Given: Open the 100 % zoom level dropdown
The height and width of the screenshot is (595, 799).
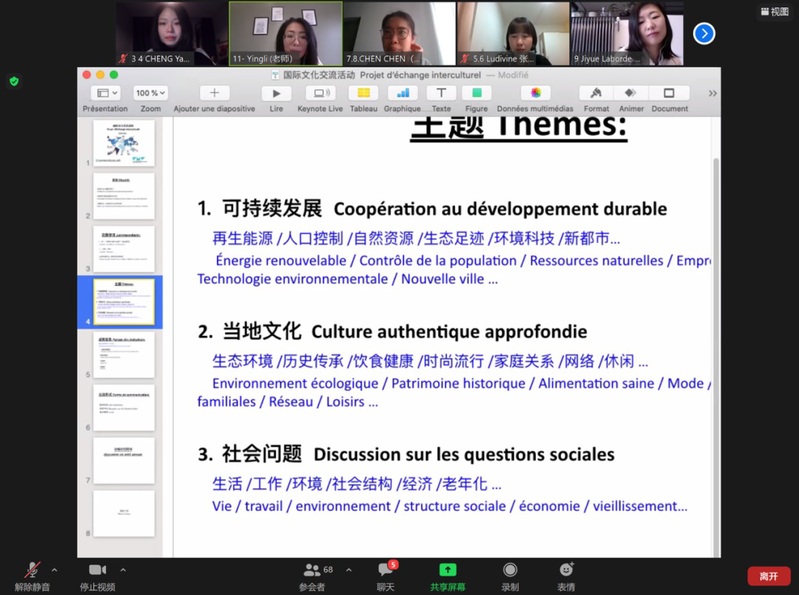Looking at the screenshot, I should pyautogui.click(x=150, y=93).
